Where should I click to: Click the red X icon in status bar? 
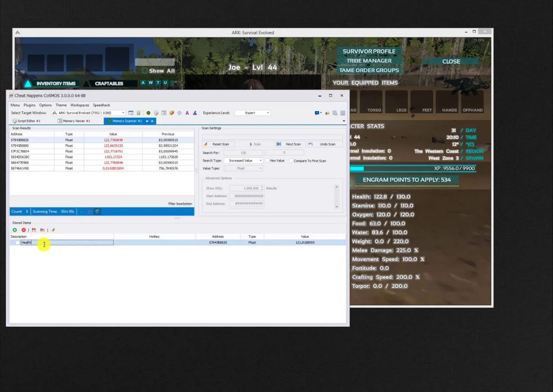click(x=89, y=211)
